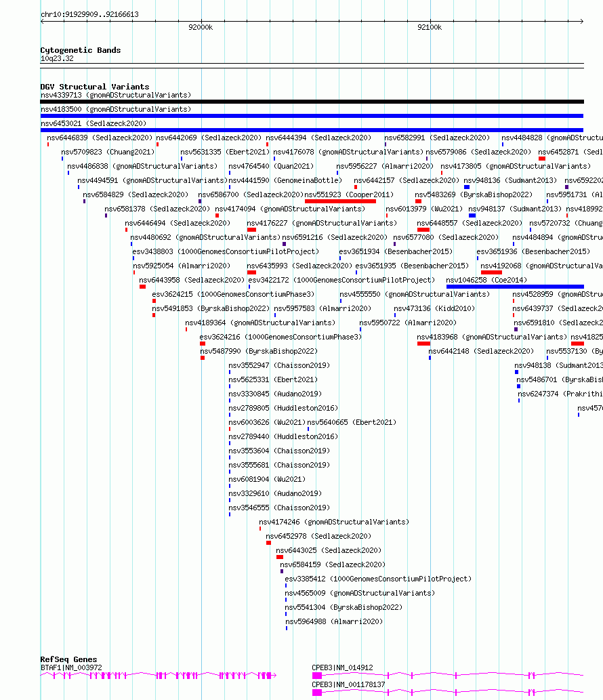Open nsv6577080 (Sedlazeck2020) variant
The image size is (603, 700).
[446, 238]
